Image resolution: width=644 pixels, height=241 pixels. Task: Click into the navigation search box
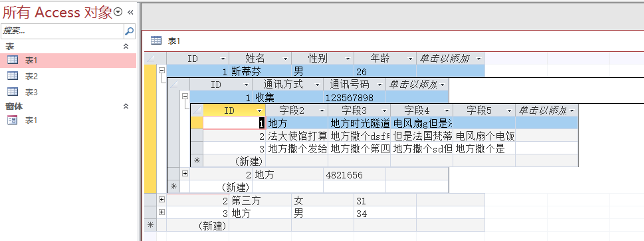pyautogui.click(x=62, y=31)
